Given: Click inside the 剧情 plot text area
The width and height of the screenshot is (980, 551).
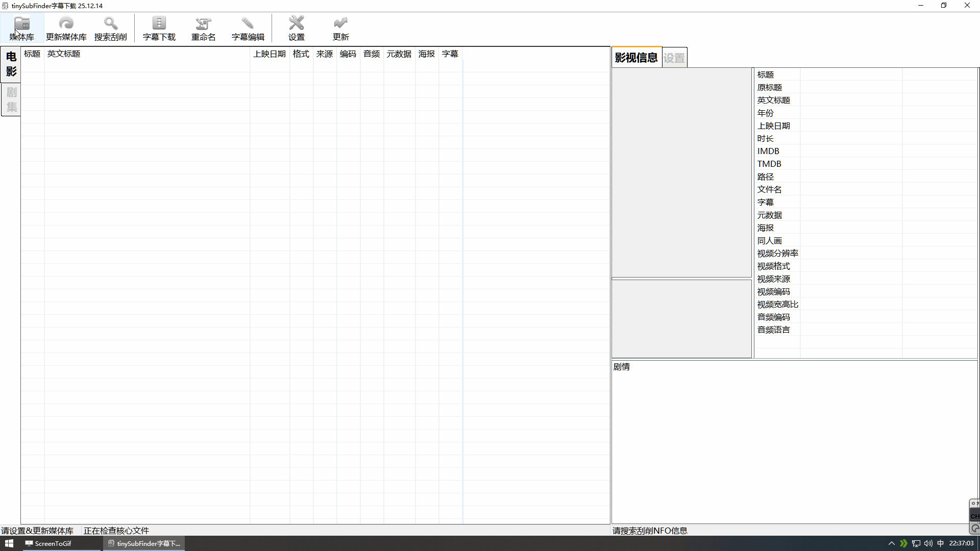Looking at the screenshot, I should [x=794, y=444].
